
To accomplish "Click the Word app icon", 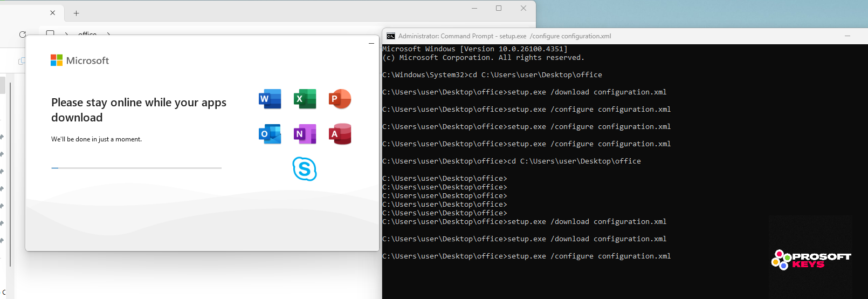I will point(270,99).
